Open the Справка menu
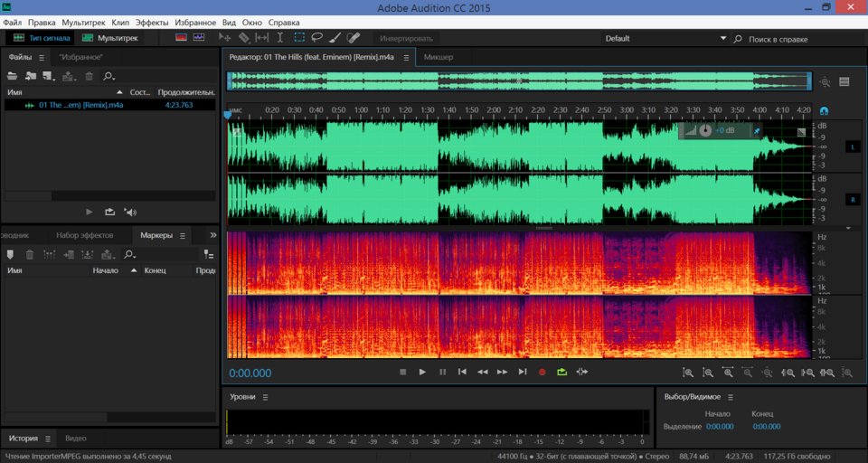This screenshot has width=868, height=463. point(284,23)
